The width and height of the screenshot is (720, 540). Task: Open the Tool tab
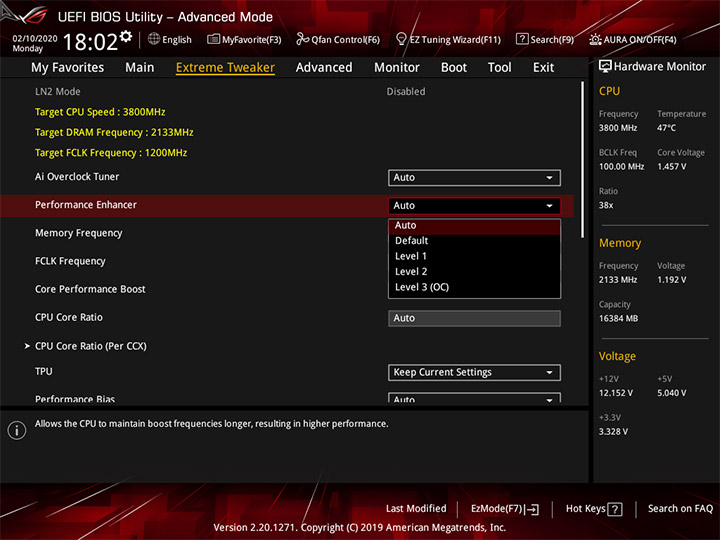pyautogui.click(x=499, y=68)
